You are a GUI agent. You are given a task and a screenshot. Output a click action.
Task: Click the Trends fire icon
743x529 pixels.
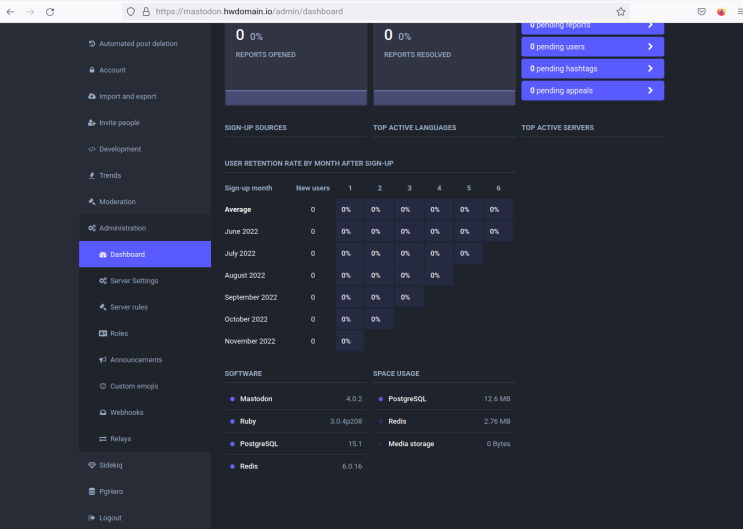(92, 176)
